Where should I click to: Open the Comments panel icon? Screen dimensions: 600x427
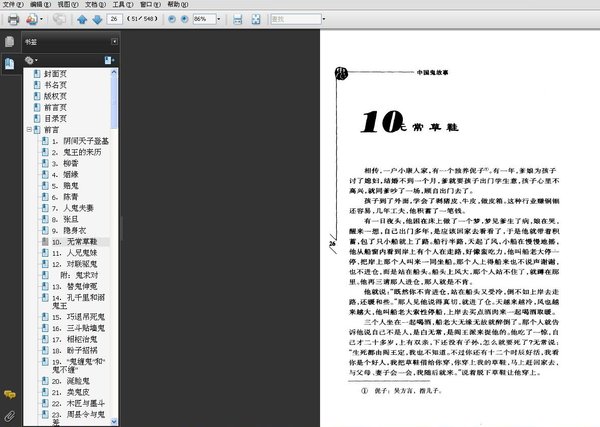9,395
